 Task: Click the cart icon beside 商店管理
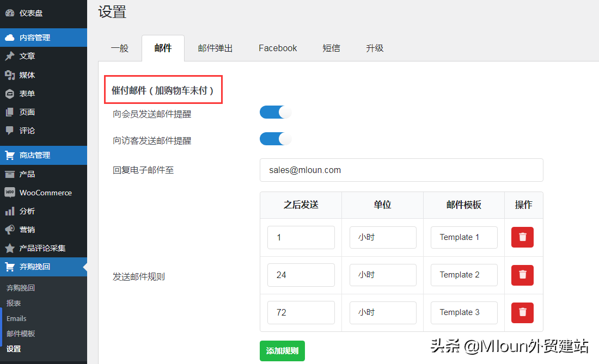[10, 155]
